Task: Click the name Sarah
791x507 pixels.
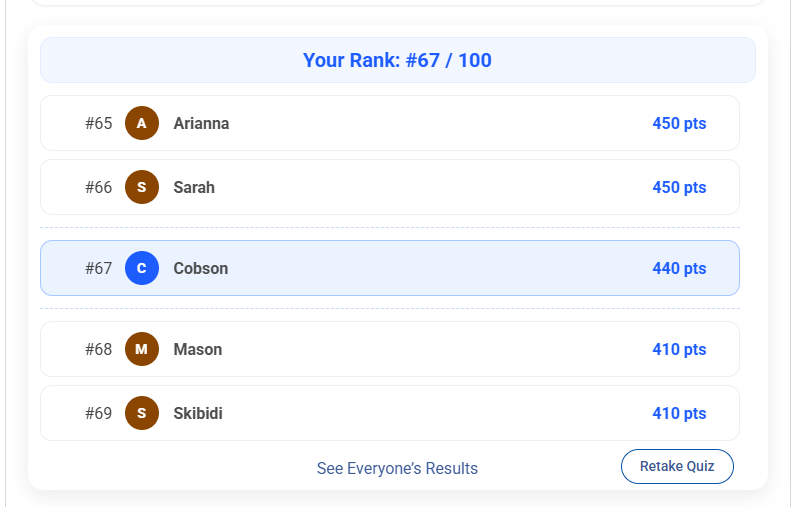Action: tap(194, 187)
